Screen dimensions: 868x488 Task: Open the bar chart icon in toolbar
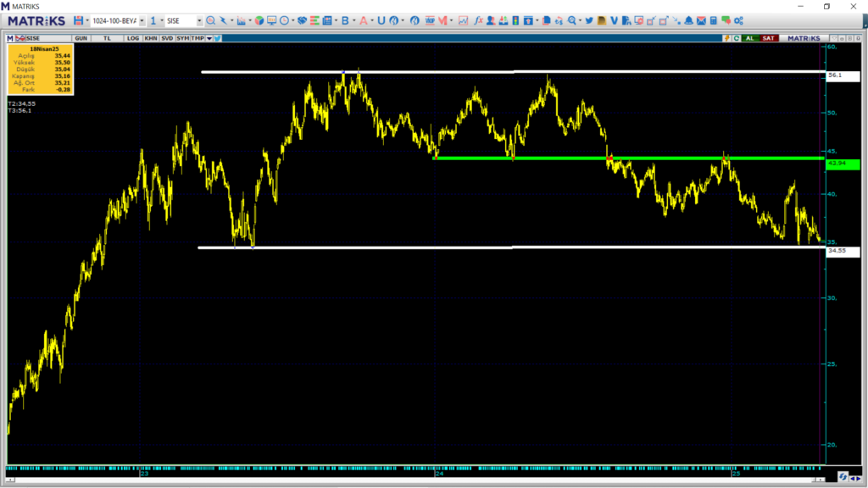coord(241,20)
